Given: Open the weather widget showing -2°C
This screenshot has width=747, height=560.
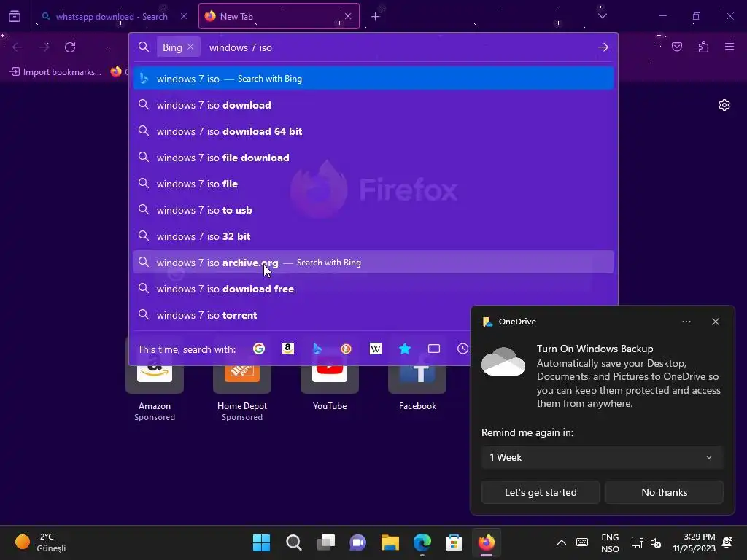Looking at the screenshot, I should 41,542.
